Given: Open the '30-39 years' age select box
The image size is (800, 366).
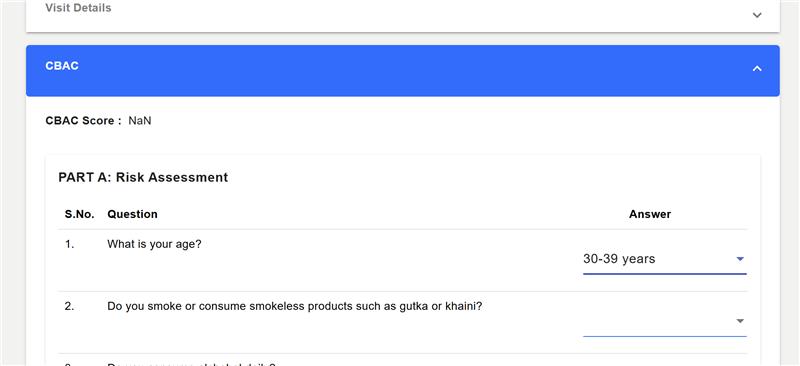Looking at the screenshot, I should 665,259.
